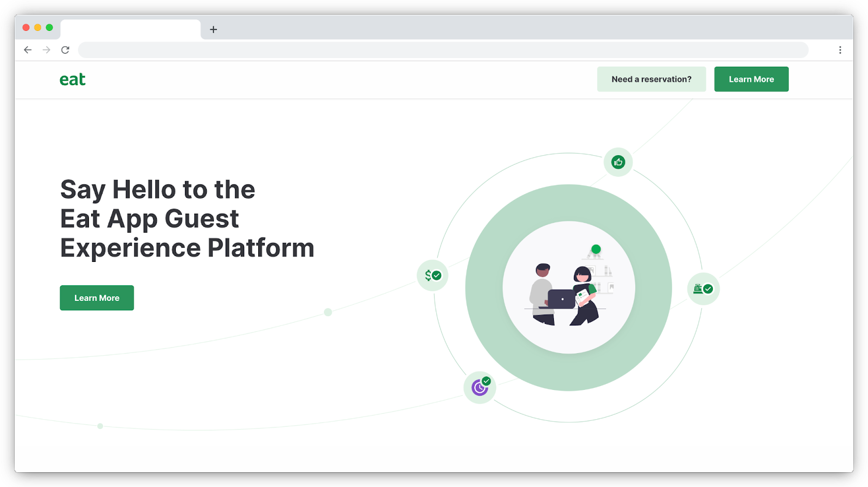
Task: Click the browser forward arrow
Action: 47,50
